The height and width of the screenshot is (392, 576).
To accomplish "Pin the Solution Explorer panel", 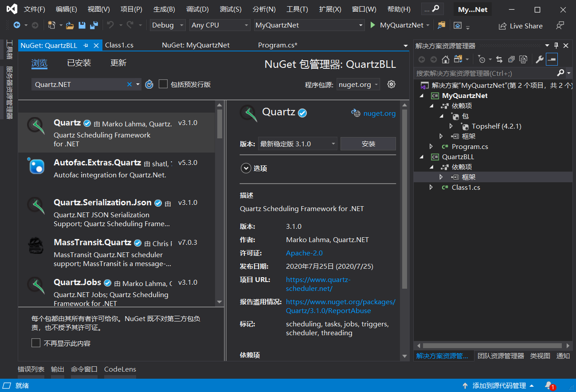I will click(x=556, y=45).
